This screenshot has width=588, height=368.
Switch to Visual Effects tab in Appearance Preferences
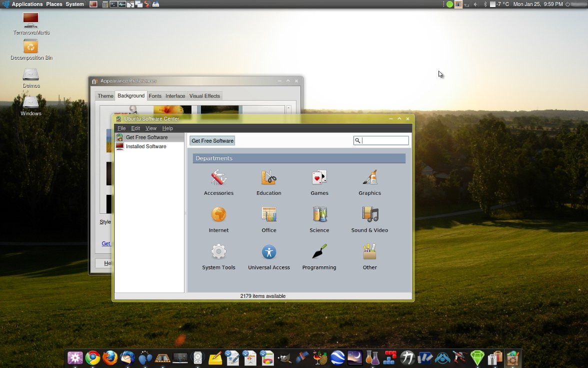(204, 96)
